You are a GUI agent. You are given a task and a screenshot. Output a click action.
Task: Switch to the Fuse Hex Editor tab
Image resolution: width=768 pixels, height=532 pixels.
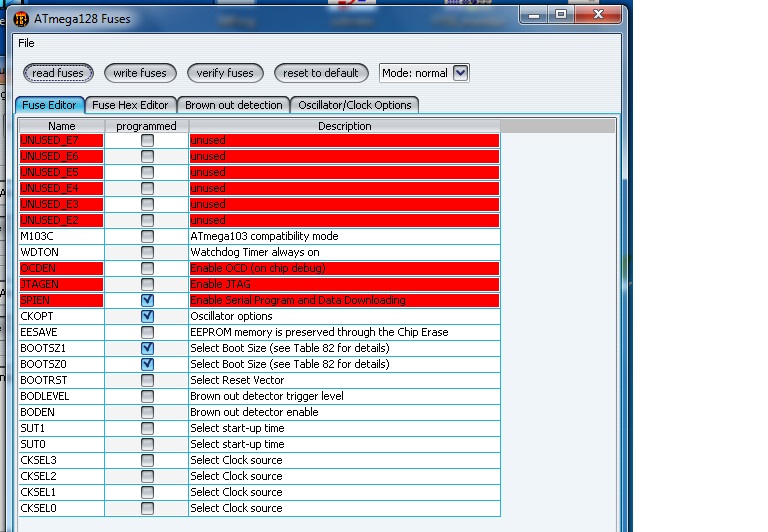[130, 105]
